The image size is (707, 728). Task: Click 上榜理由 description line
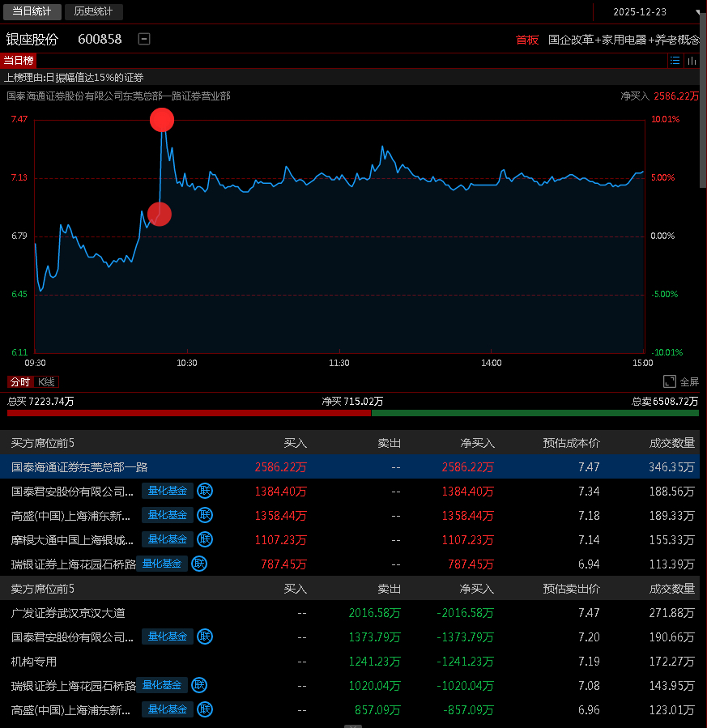click(74, 78)
